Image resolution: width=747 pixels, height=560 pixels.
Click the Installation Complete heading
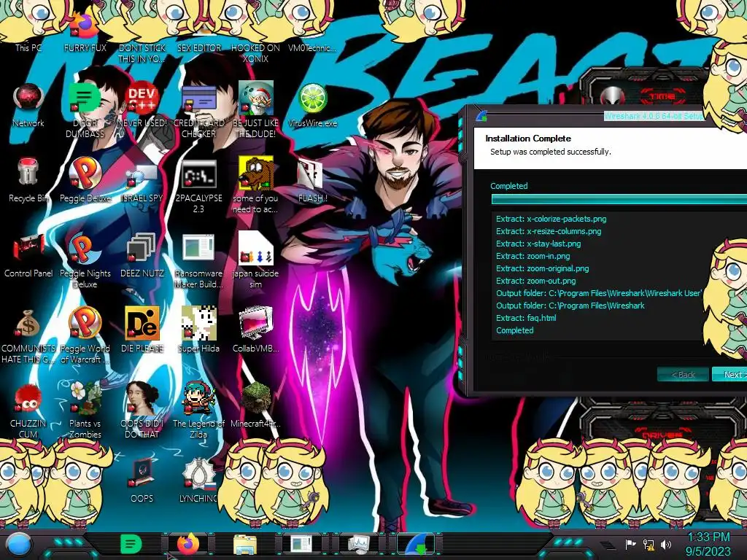pos(528,139)
